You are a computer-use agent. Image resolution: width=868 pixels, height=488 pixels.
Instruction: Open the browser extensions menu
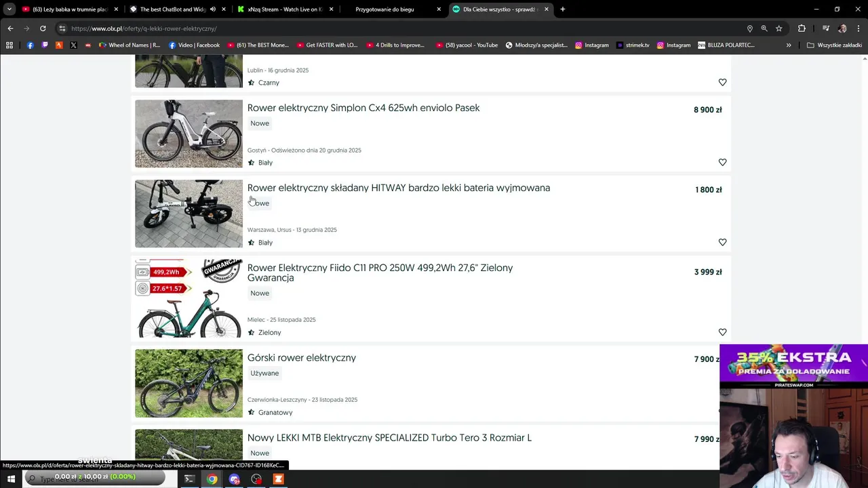point(802,28)
